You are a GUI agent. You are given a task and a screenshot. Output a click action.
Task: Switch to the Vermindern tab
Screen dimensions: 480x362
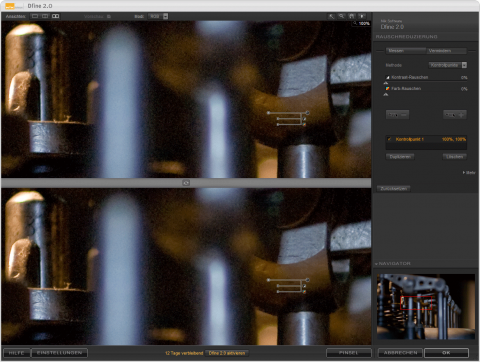pyautogui.click(x=446, y=51)
